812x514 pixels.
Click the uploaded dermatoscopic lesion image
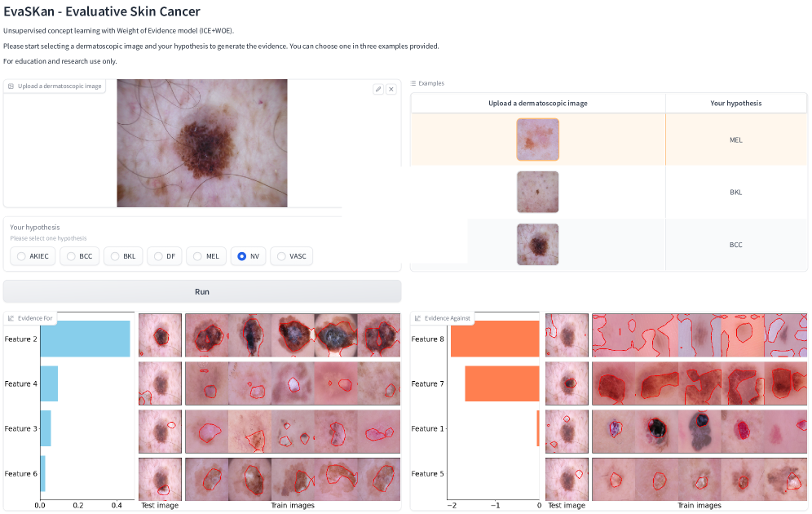202,143
